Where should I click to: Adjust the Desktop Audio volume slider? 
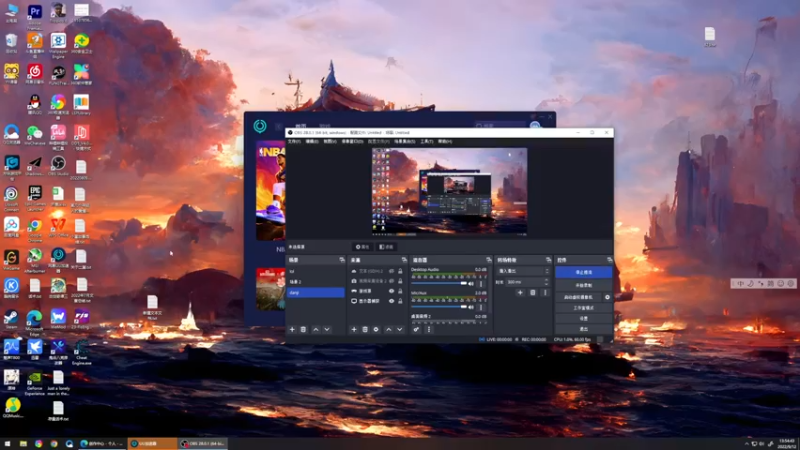439,284
